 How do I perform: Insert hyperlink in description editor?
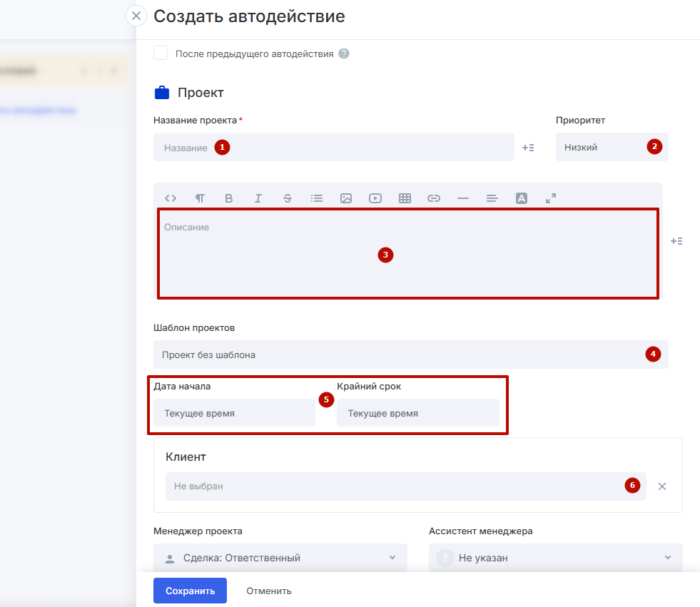(434, 199)
